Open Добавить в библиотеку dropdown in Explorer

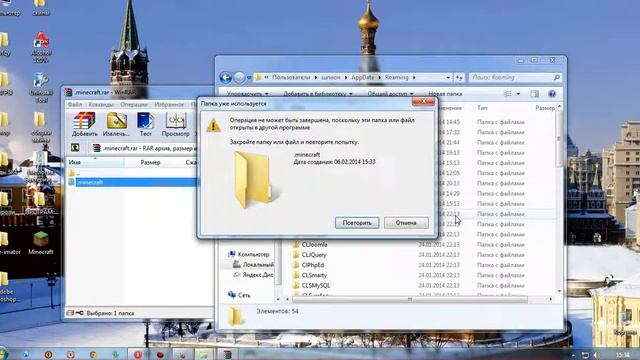318,94
